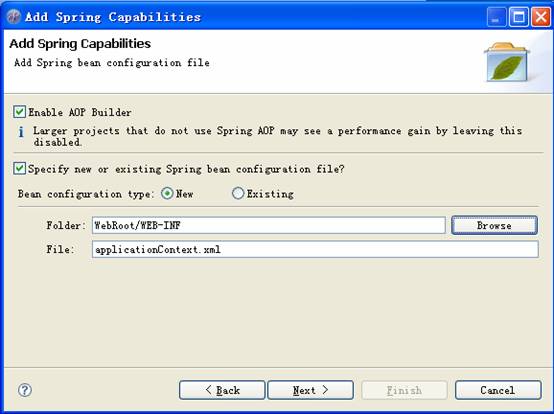Click the title bar application icon
Viewport: 554px width, 414px height.
pos(13,17)
